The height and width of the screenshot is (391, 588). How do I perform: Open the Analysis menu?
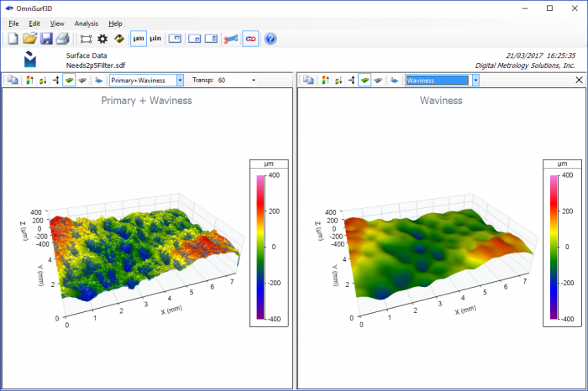[x=87, y=23]
